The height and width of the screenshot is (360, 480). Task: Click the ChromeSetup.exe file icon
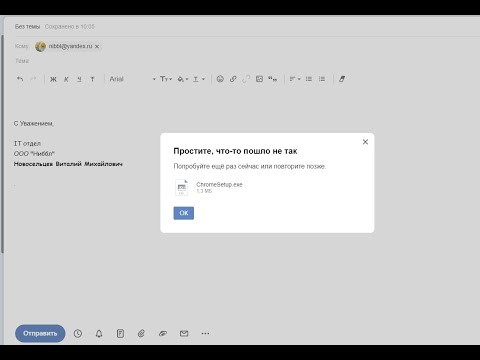(182, 187)
